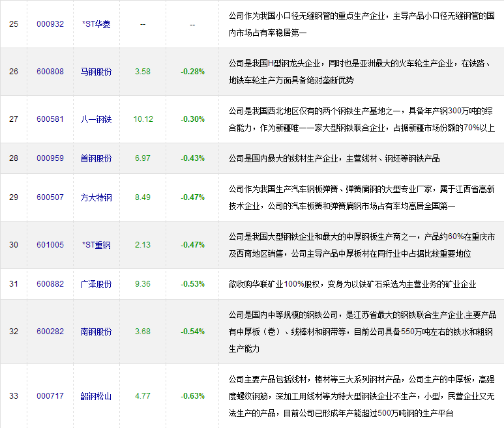Select row number 26
This screenshot has height=428, width=504.
(x=14, y=72)
